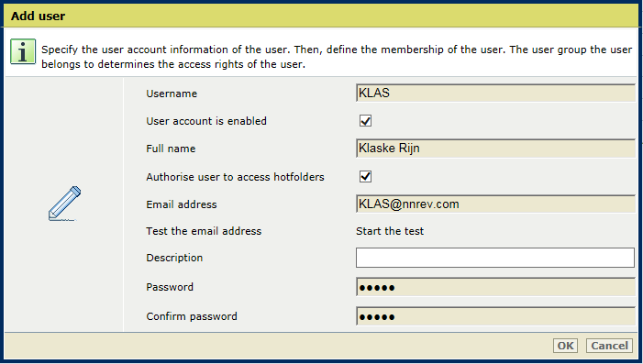Edit the Email address field KLAS@nnrev.com
Viewport: 643px width, 364px height.
pos(495,204)
